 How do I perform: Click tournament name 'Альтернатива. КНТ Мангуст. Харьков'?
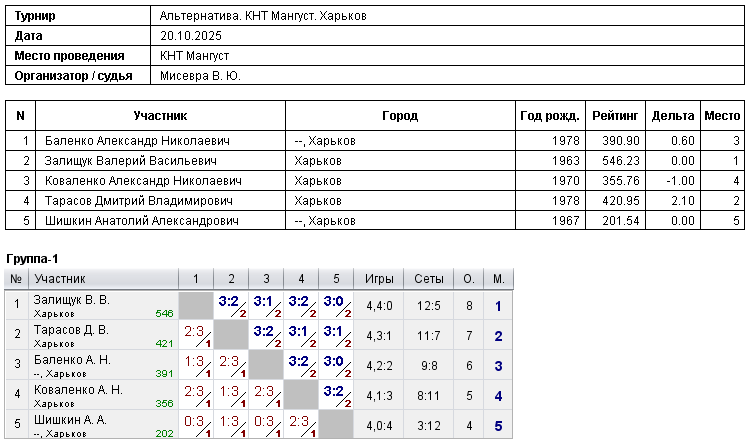(263, 16)
